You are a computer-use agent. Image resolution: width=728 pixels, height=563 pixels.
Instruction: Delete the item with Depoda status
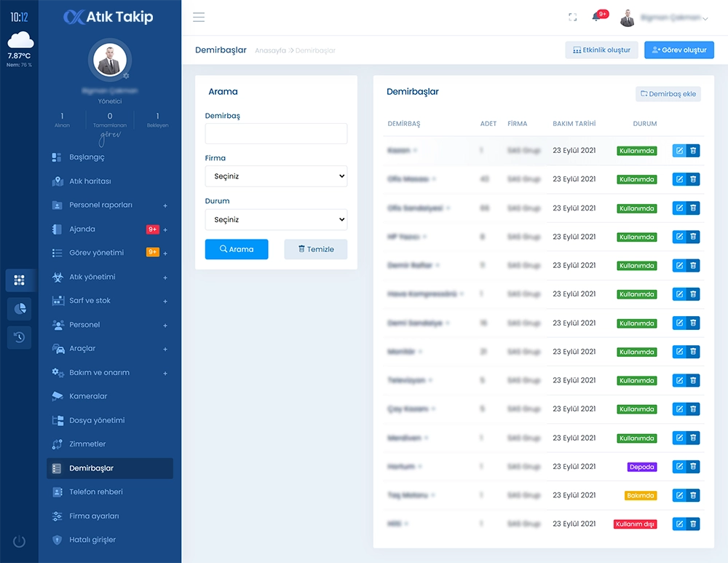(693, 467)
